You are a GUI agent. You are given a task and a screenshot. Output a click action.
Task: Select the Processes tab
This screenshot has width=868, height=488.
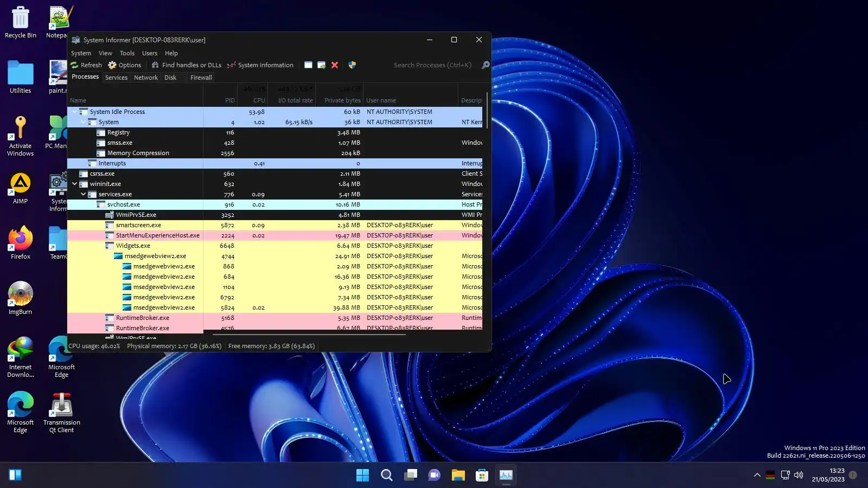(85, 77)
